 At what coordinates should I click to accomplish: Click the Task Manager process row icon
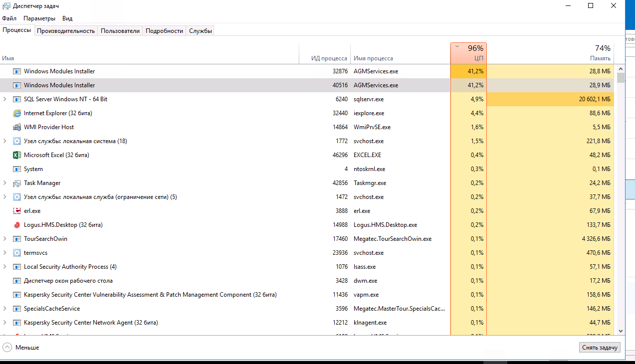click(17, 183)
